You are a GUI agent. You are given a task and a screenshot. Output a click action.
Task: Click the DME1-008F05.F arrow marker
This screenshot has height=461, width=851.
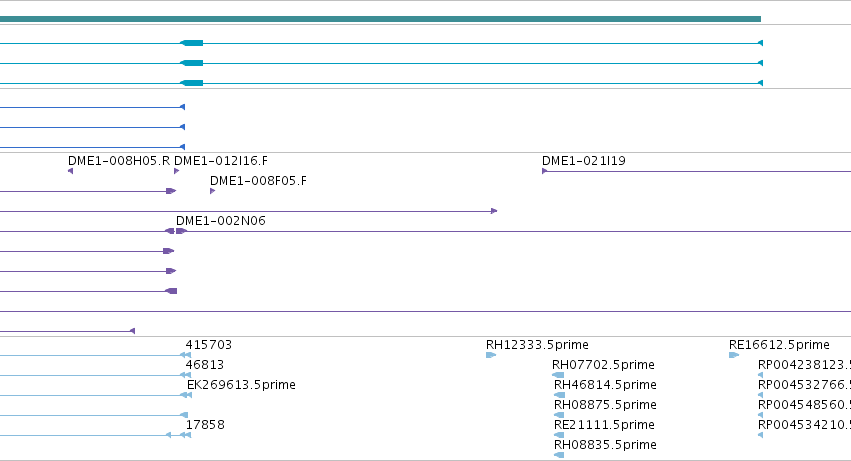[213, 191]
